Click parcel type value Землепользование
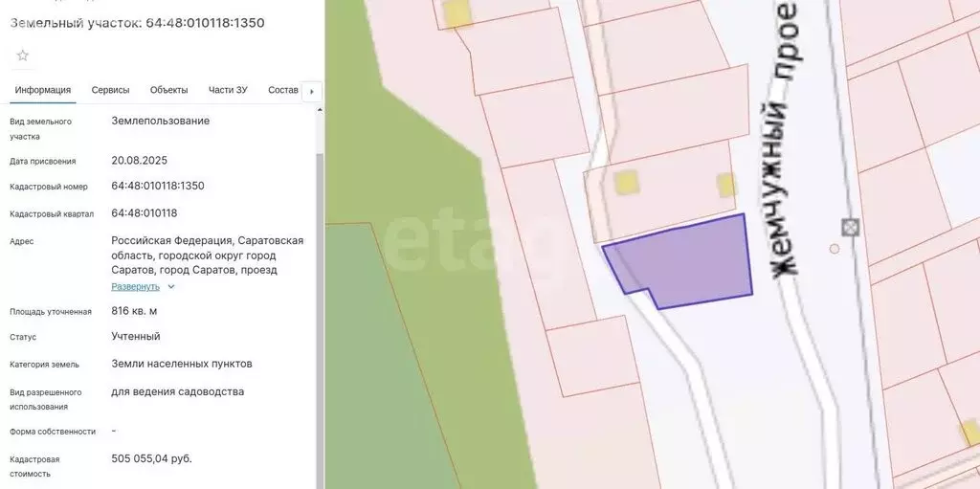 [x=161, y=121]
